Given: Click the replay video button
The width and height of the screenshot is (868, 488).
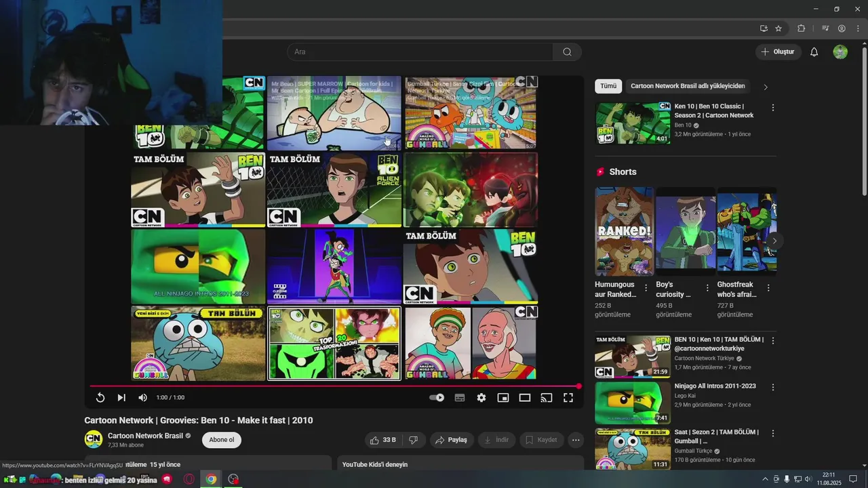Looking at the screenshot, I should tap(100, 398).
